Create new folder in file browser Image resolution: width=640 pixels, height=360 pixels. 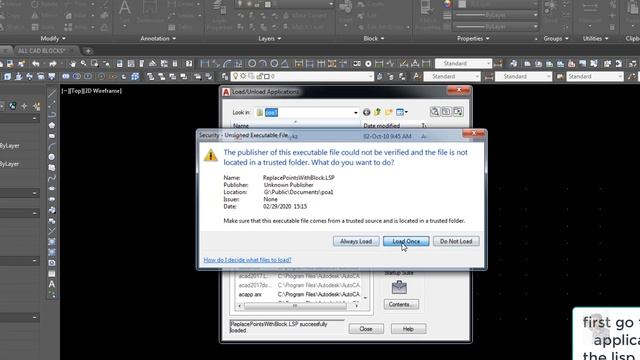click(x=389, y=112)
